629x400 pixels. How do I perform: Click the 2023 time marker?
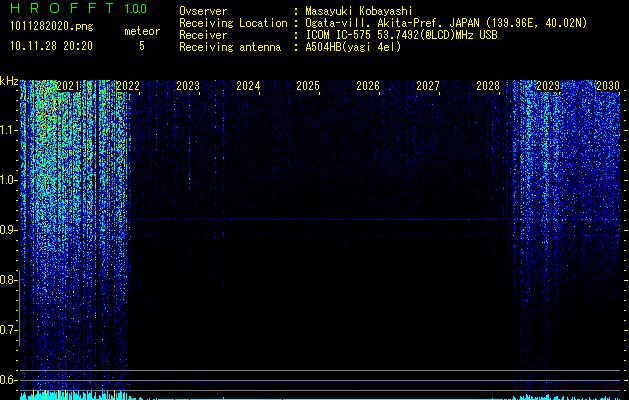[188, 86]
